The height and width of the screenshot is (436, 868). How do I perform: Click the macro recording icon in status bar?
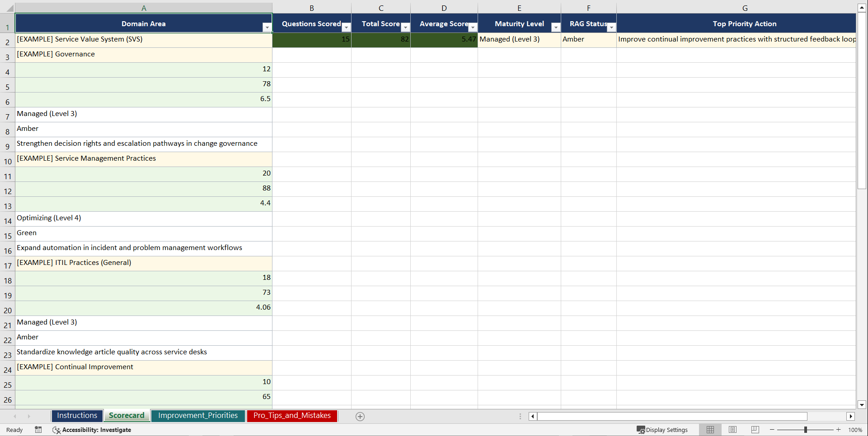click(38, 430)
